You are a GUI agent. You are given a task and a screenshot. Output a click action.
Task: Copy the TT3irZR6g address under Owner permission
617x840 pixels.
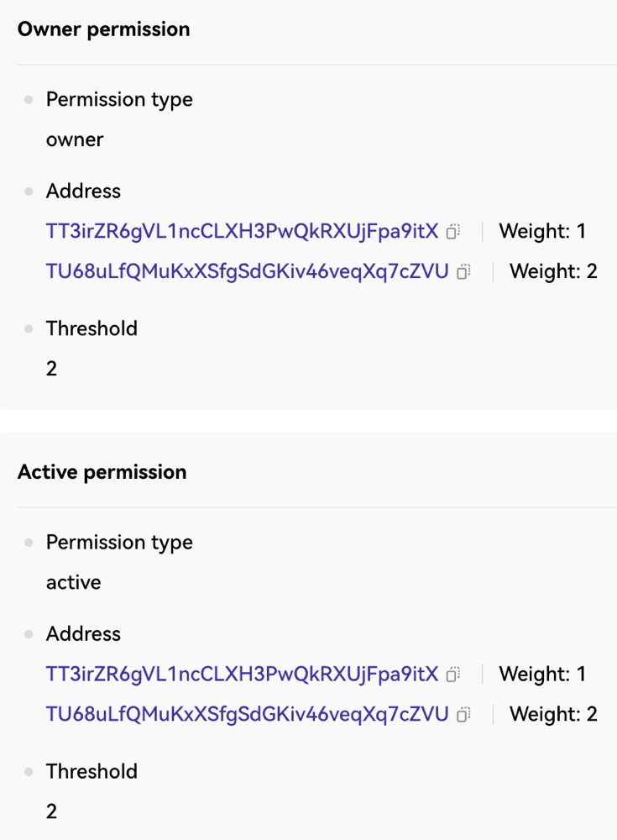pyautogui.click(x=453, y=232)
